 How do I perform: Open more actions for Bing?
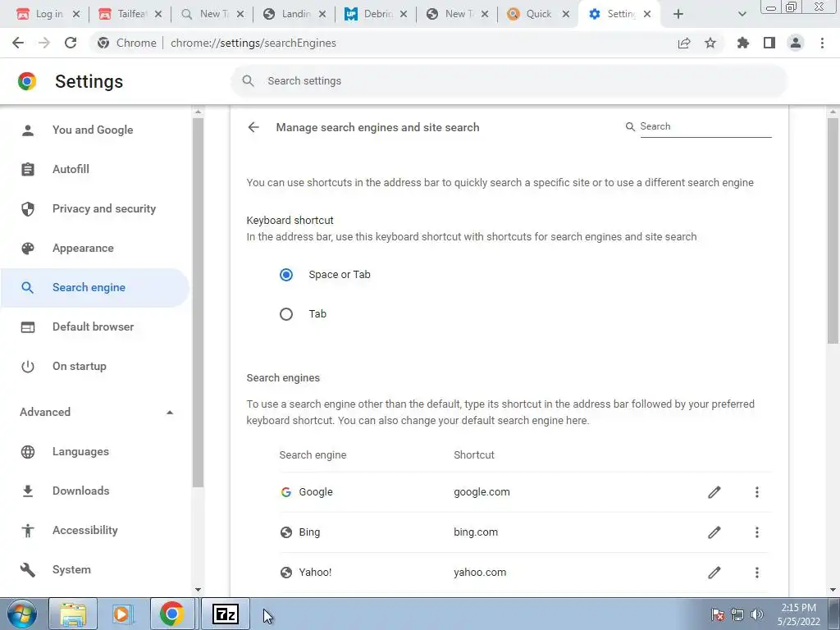[757, 532]
